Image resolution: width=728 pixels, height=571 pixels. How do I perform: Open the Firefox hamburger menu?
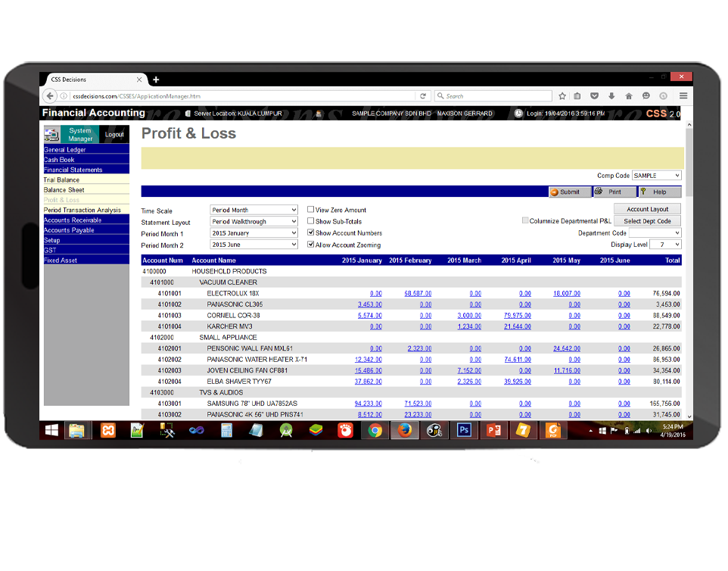click(x=683, y=95)
